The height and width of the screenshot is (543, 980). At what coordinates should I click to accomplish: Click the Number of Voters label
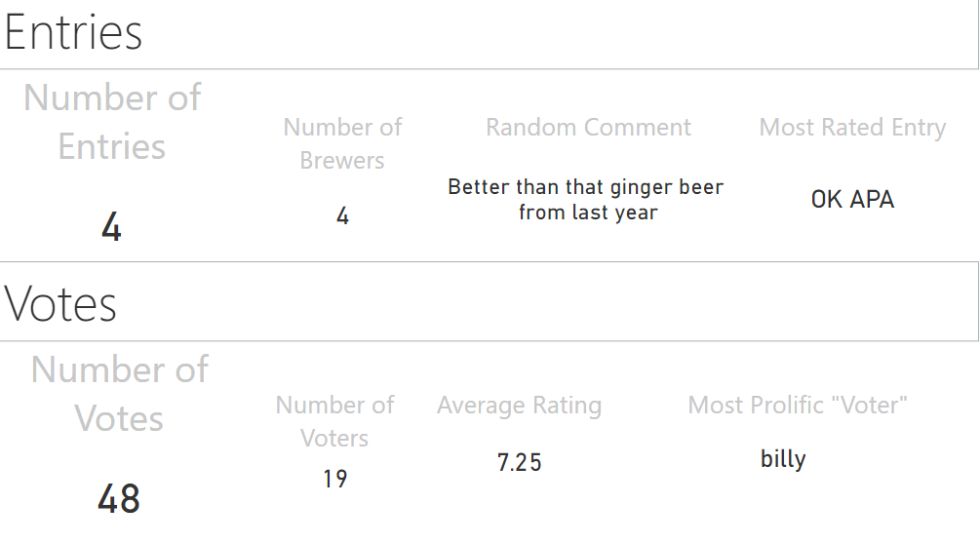coord(334,421)
